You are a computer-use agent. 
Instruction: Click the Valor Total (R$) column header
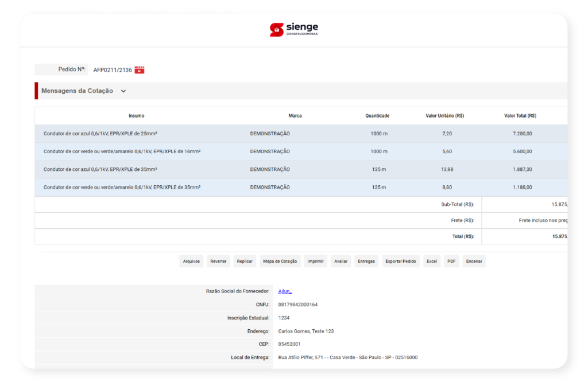(520, 116)
